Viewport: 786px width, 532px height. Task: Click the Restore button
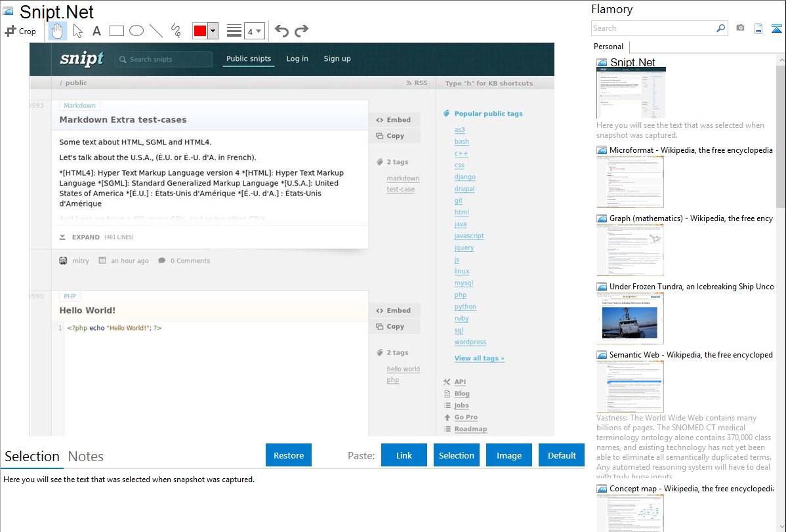289,455
